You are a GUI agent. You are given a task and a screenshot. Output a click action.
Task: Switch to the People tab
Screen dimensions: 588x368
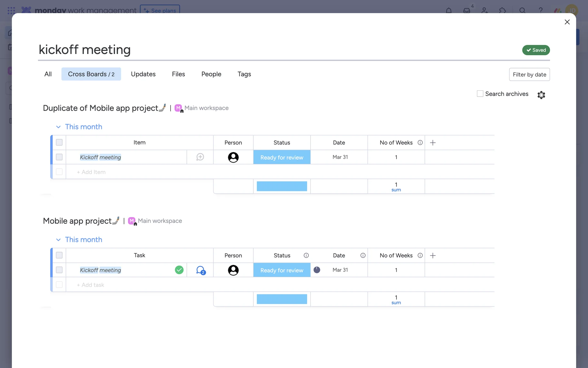(211, 74)
